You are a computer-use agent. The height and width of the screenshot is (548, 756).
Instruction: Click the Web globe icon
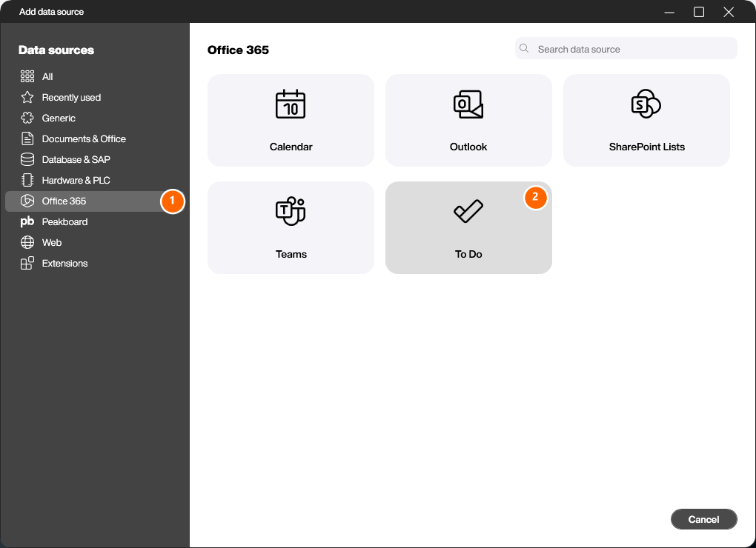27,242
